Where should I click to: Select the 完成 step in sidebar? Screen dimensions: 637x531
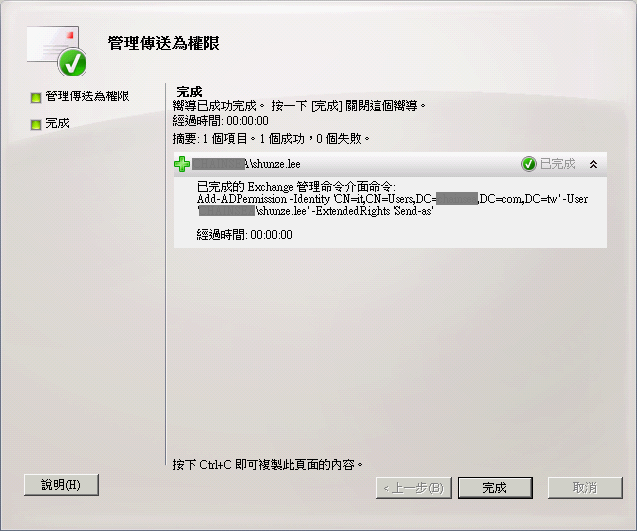pyautogui.click(x=57, y=123)
